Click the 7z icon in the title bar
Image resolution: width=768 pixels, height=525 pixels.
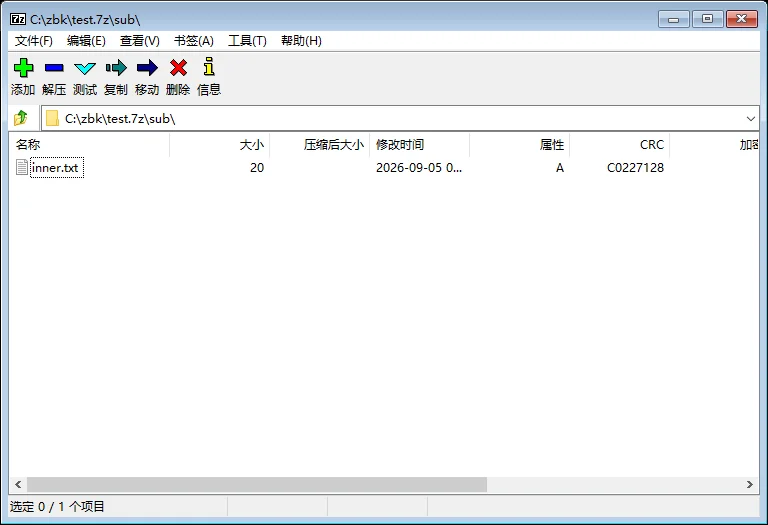tap(18, 20)
